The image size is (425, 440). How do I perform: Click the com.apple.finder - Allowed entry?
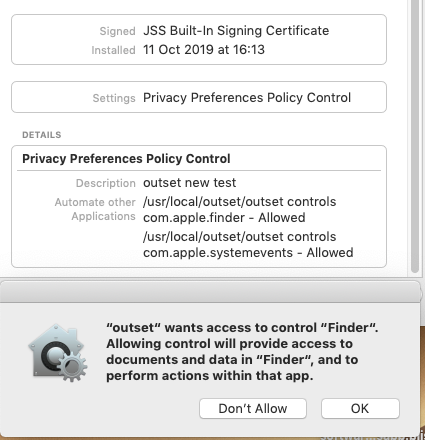(x=224, y=218)
